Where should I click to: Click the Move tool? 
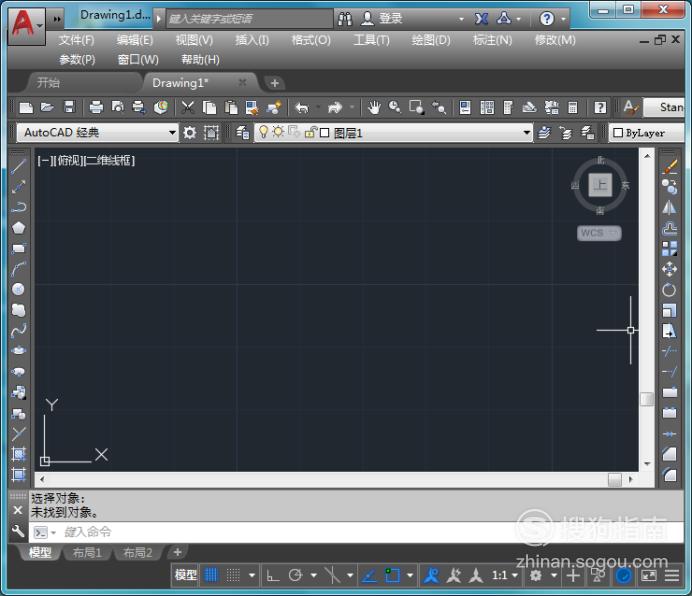[669, 269]
